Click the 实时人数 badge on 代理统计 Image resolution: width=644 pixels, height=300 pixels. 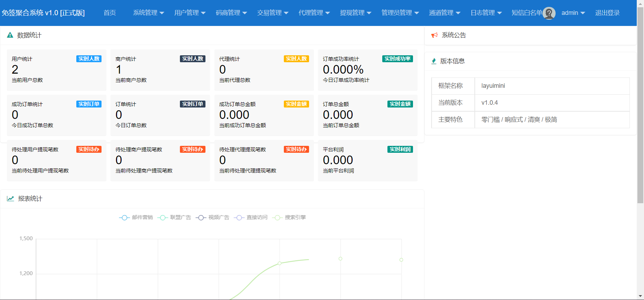point(296,59)
